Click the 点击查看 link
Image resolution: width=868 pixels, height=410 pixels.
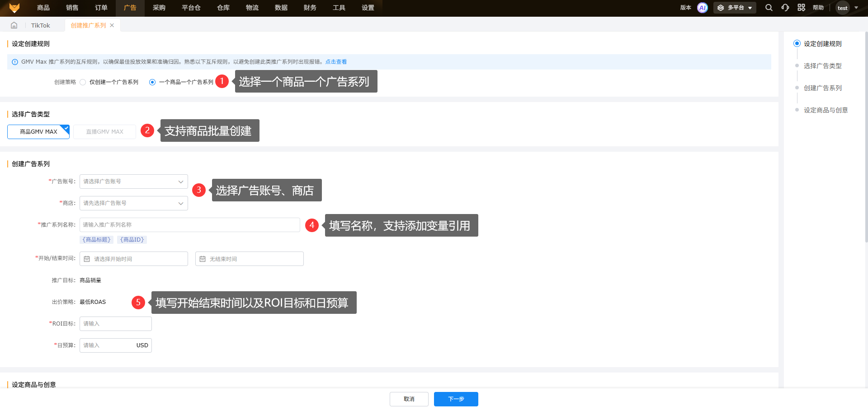tap(336, 62)
